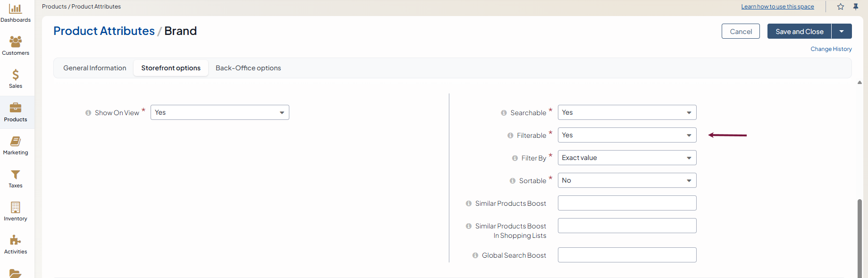The width and height of the screenshot is (868, 278).
Task: Expand the Show On View dropdown
Action: 219,112
